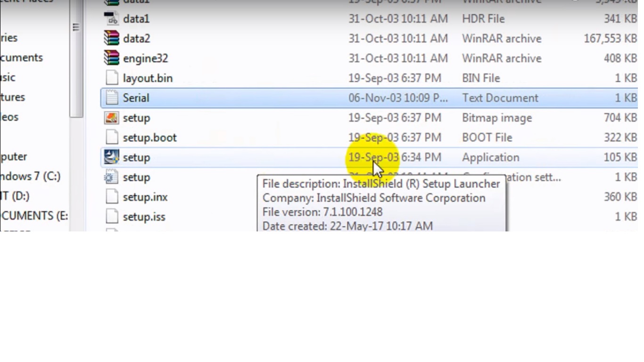This screenshot has width=644, height=362.
Task: Open Pictures library in navigation pane
Action: click(12, 97)
